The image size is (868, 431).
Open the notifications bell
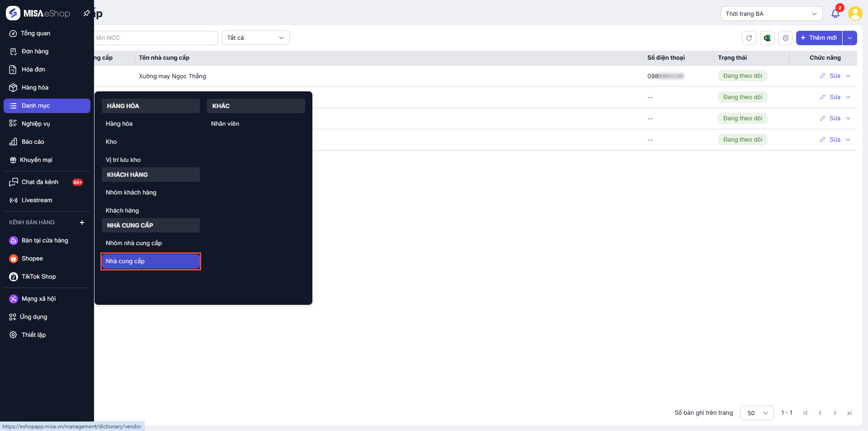click(x=835, y=14)
